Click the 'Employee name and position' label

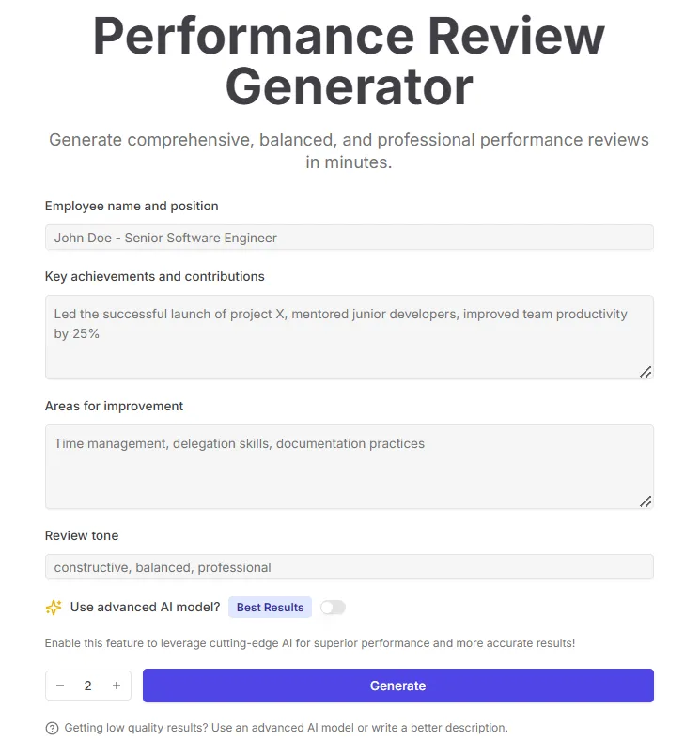[132, 207]
